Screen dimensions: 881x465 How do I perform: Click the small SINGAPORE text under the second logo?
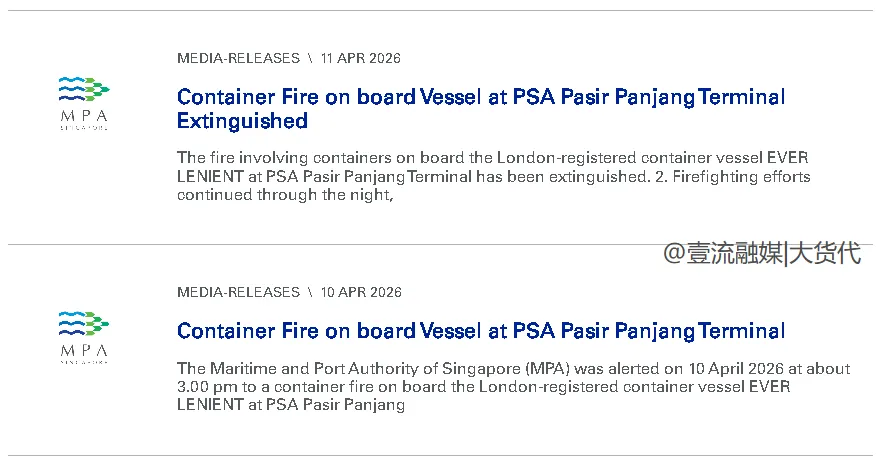click(x=84, y=361)
